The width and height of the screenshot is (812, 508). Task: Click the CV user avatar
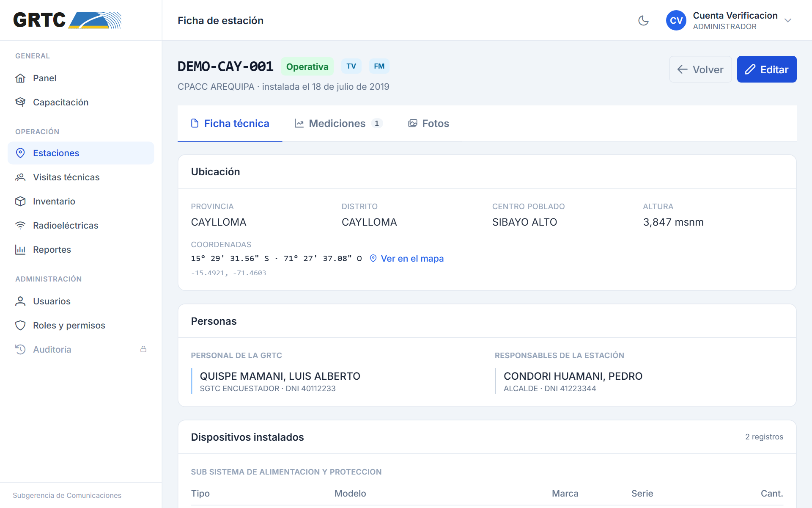pos(676,20)
